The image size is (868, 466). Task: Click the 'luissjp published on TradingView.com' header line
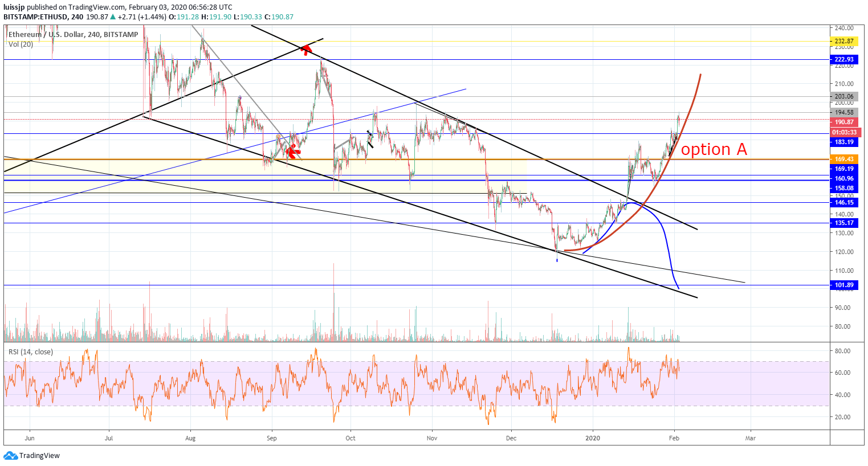[x=117, y=7]
